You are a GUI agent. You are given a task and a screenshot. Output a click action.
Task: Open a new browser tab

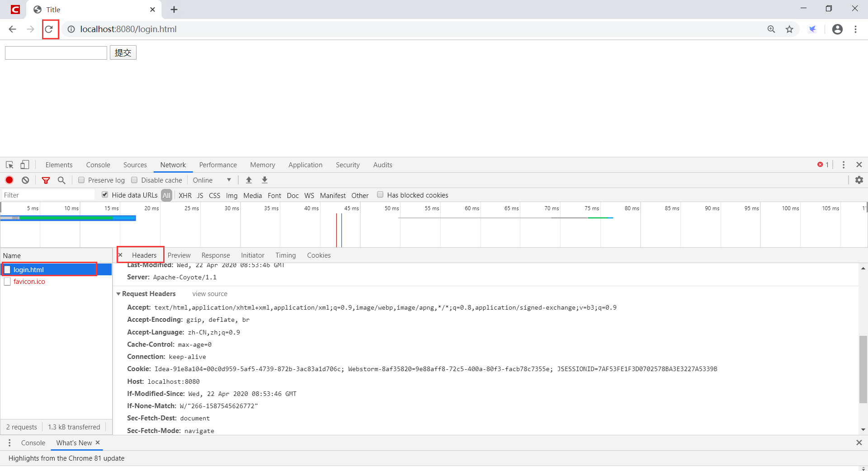(174, 9)
